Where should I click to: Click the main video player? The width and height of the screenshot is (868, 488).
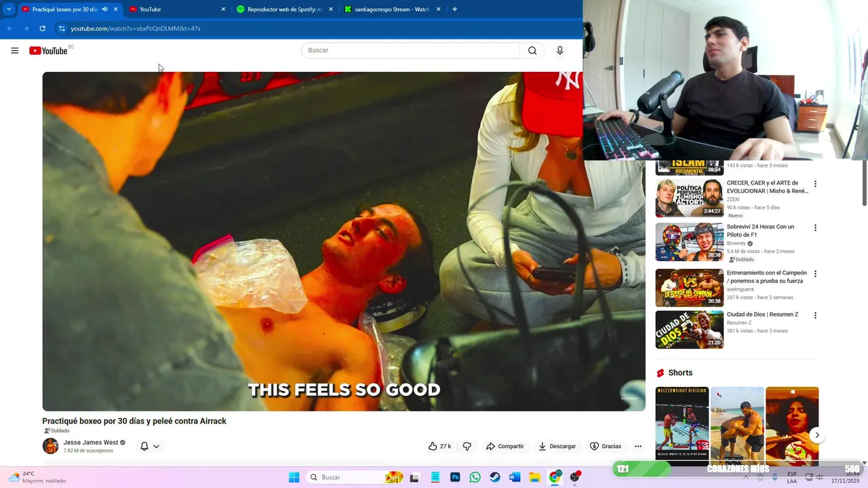[x=344, y=241]
